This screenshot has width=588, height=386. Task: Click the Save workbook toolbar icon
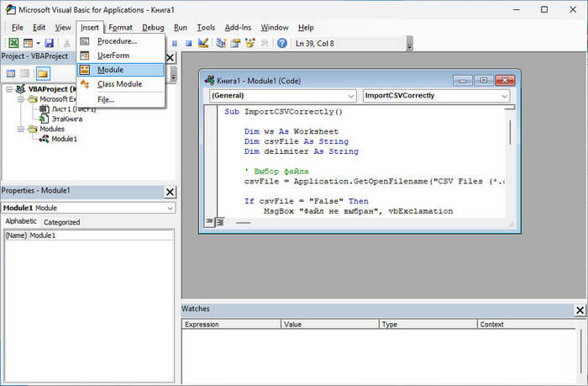[x=49, y=43]
